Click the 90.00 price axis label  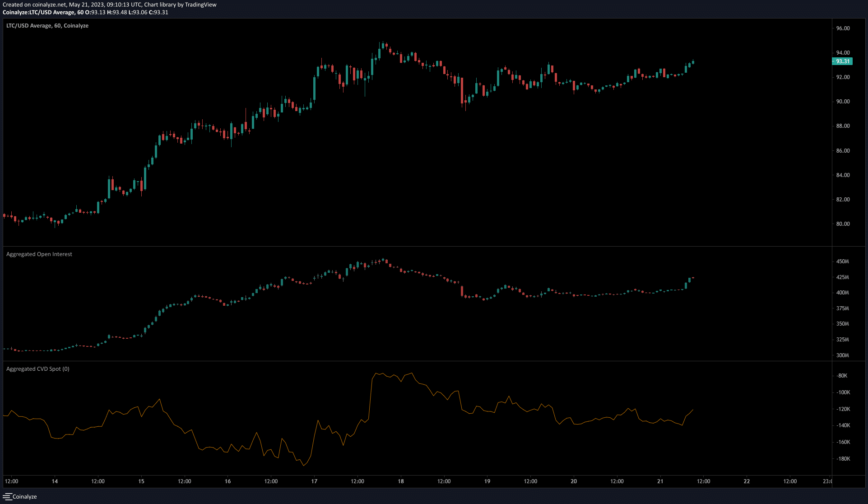coord(843,102)
